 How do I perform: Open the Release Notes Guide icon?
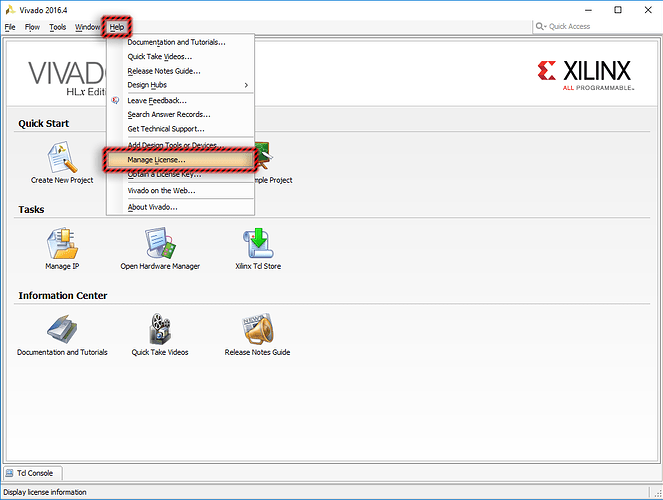coord(257,329)
